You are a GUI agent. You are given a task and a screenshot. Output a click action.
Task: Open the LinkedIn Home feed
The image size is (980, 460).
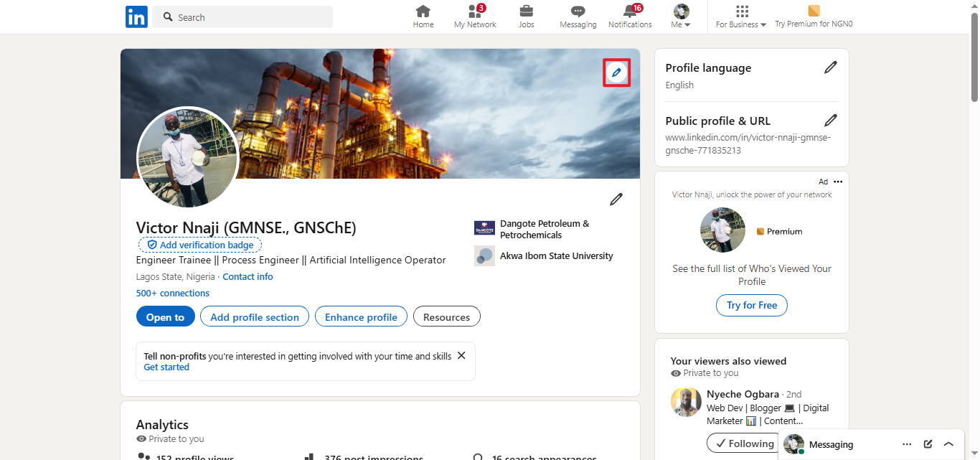423,16
